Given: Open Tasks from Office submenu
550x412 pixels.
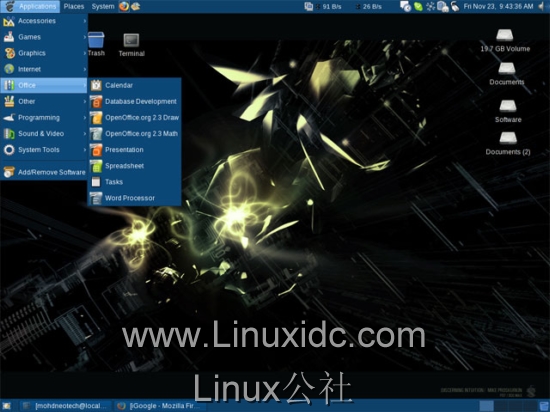Looking at the screenshot, I should (x=134, y=182).
